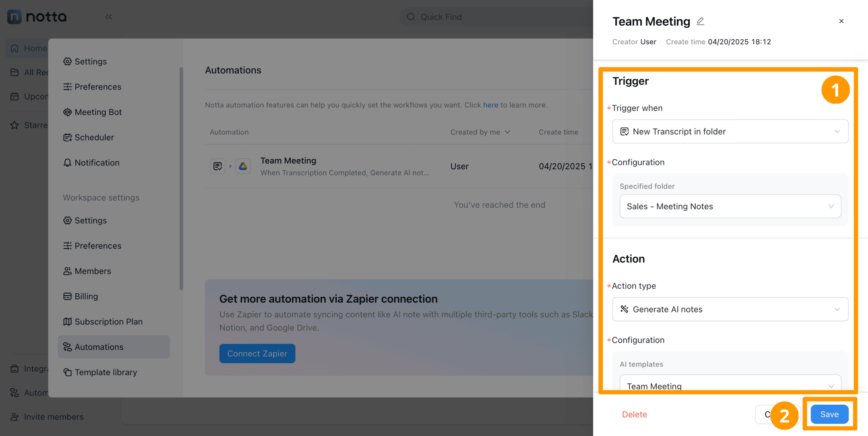Open the Specified folder dropdown
This screenshot has width=868, height=436.
730,206
